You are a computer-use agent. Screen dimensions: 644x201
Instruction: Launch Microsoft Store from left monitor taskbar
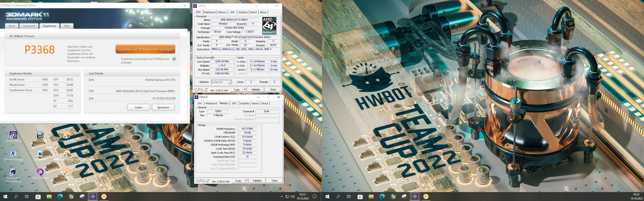(38, 197)
